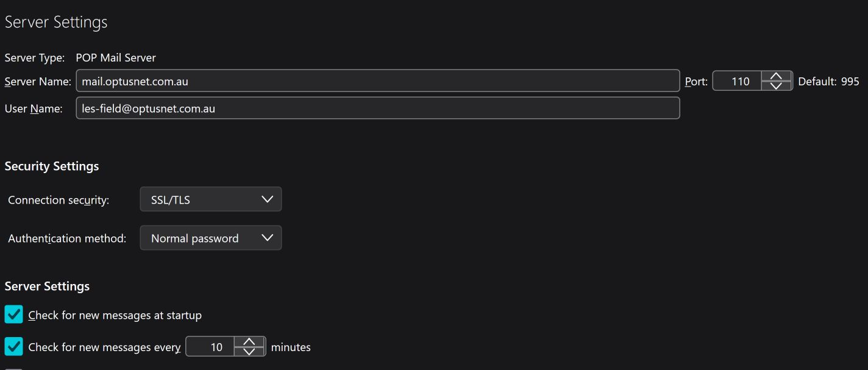
Task: Click the "User Name:" label
Action: pos(34,109)
